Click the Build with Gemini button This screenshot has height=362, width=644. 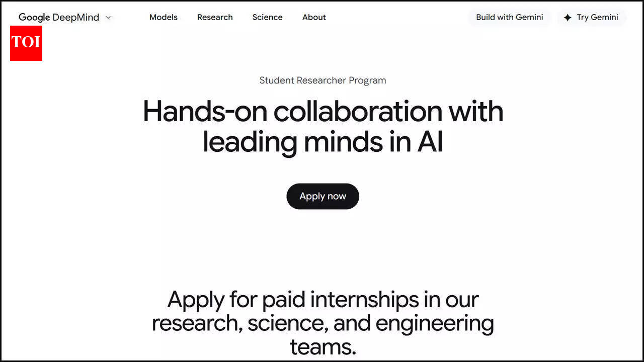click(509, 17)
